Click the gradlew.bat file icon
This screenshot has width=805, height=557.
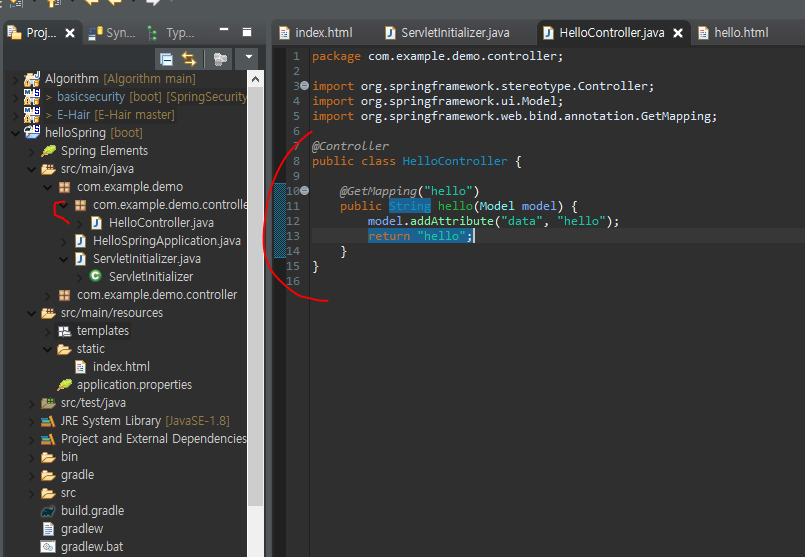tap(48, 547)
